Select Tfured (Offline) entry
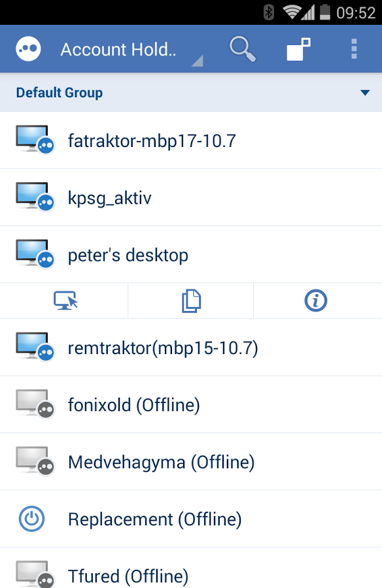Image resolution: width=382 pixels, height=588 pixels. [x=191, y=568]
